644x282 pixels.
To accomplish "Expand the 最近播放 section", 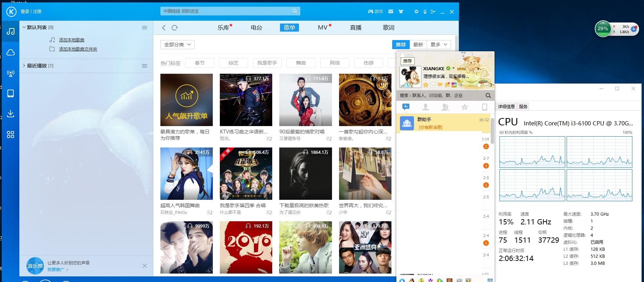I will pos(24,65).
